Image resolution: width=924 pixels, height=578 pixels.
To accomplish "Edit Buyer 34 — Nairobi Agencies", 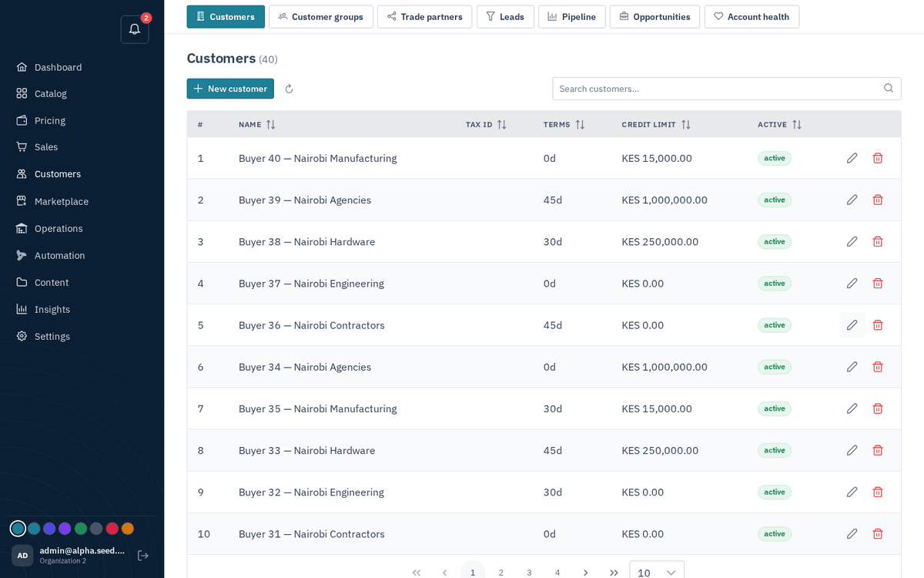I will pyautogui.click(x=852, y=367).
